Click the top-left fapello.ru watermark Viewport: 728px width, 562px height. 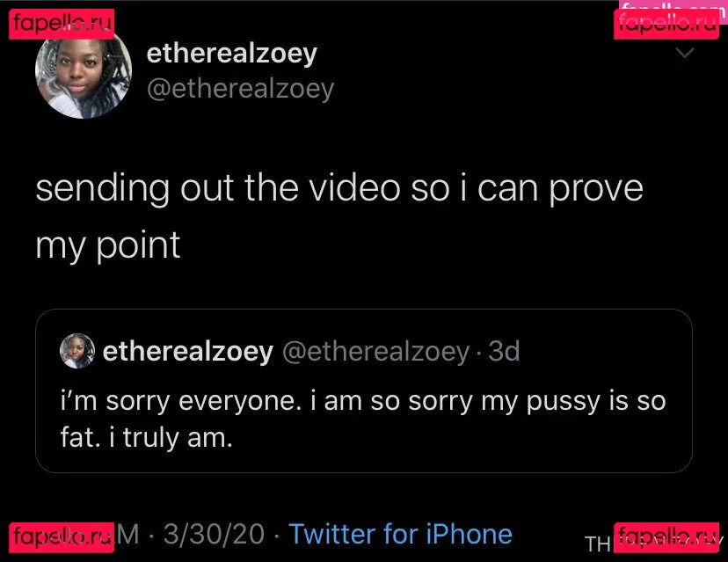[x=62, y=24]
